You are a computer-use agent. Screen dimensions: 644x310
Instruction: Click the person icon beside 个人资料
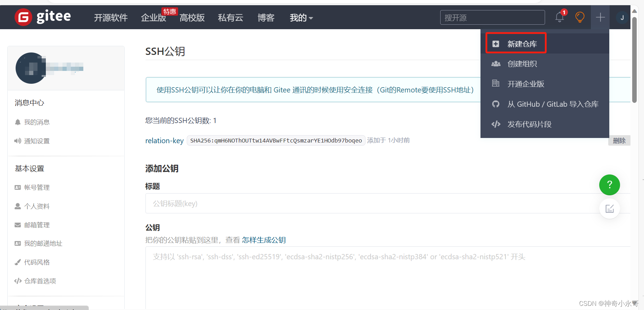click(18, 206)
